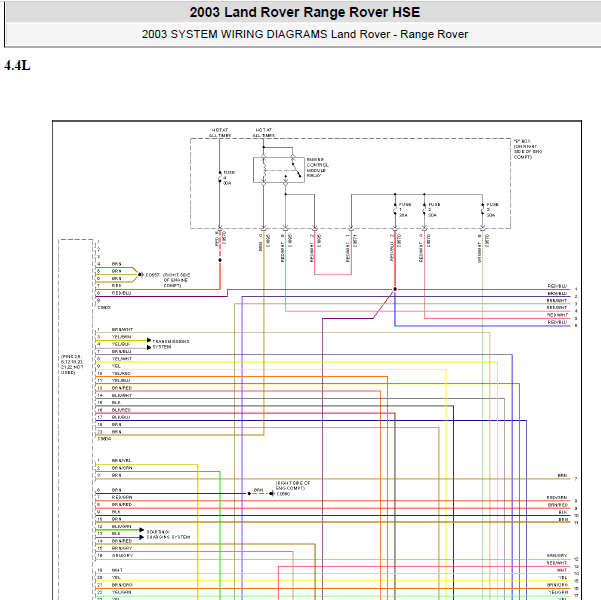Click the Fuse 3 label in E-Box

point(492,210)
